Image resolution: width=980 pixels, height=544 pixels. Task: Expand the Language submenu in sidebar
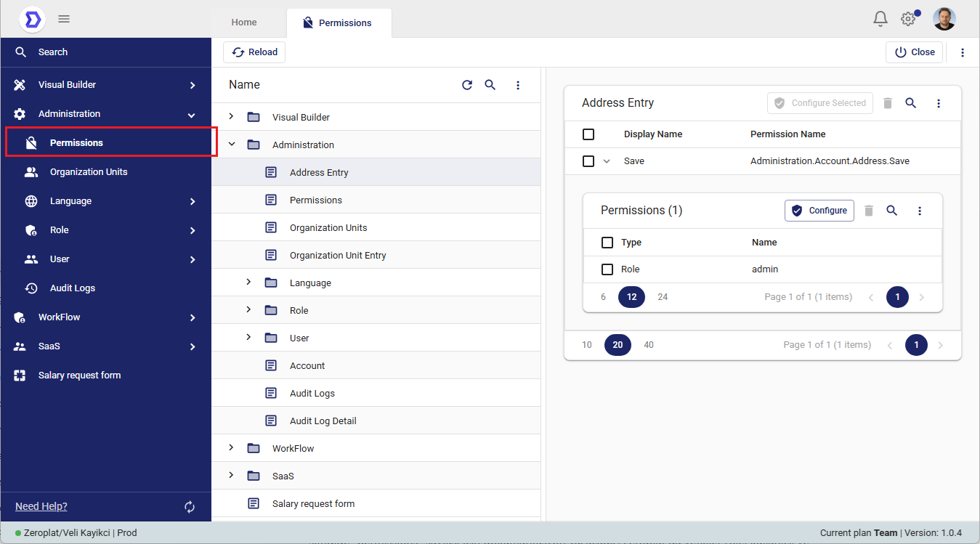pyautogui.click(x=193, y=201)
